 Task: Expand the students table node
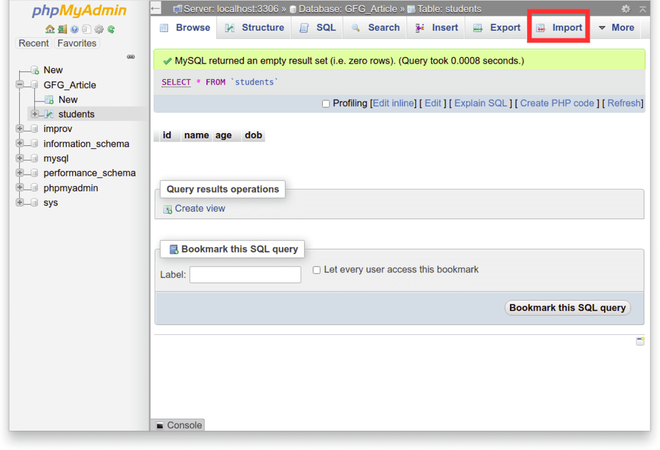tap(35, 114)
